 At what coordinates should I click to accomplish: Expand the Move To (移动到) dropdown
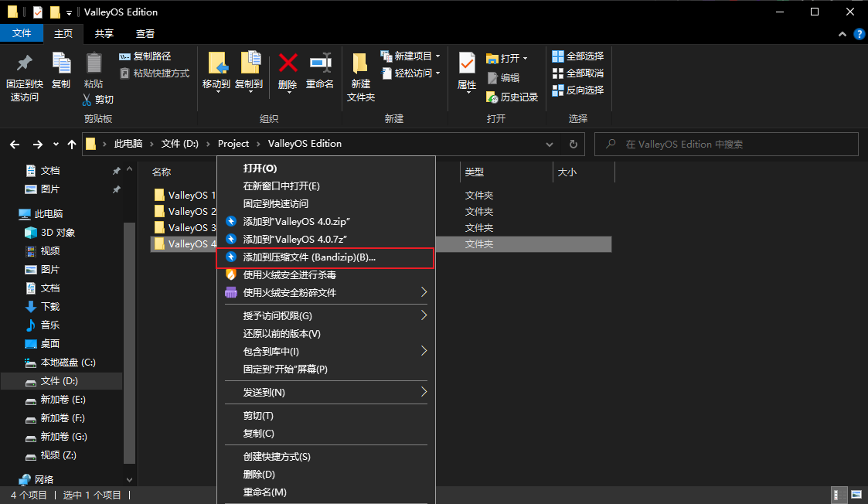click(216, 91)
